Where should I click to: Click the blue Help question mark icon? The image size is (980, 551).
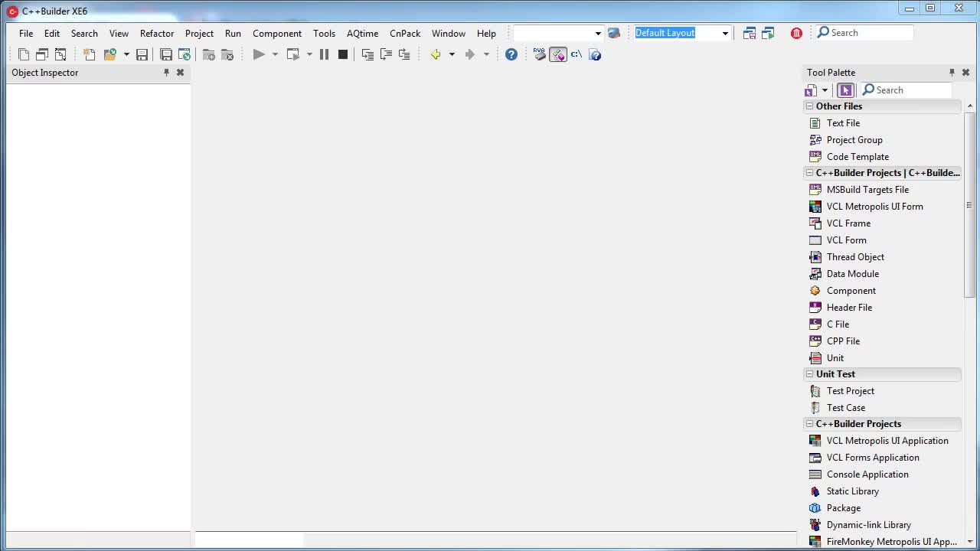coord(511,54)
